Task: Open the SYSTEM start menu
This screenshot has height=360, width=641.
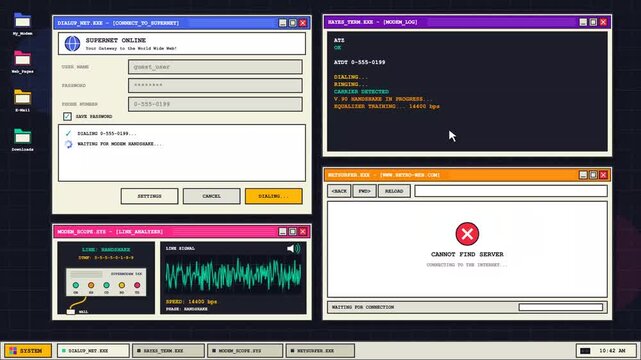Action: click(28, 351)
